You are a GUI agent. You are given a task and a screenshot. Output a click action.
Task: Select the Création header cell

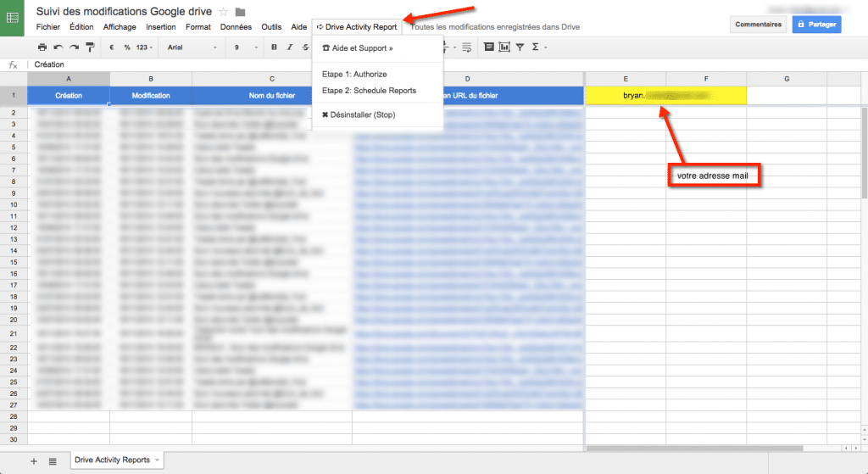pos(69,95)
